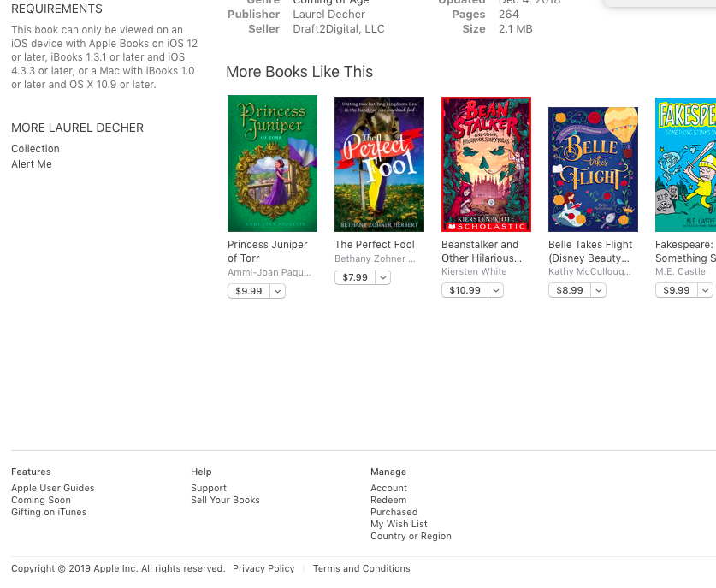Buy The Perfect Fool for $7.99
The image size is (716, 588).
[355, 277]
